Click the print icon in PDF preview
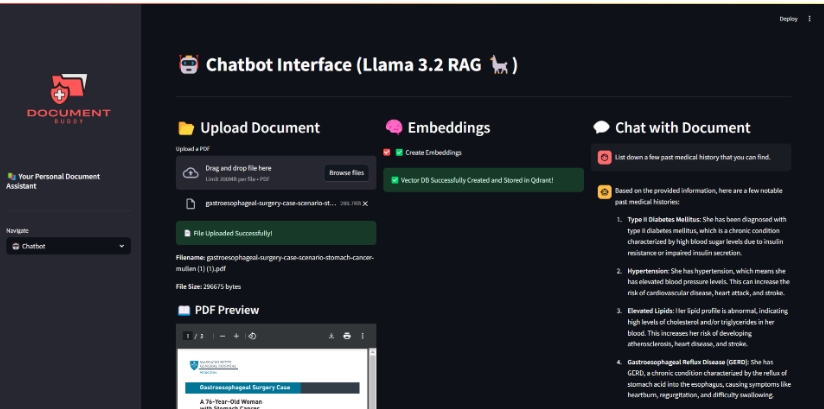Image resolution: width=824 pixels, height=409 pixels. [x=346, y=335]
